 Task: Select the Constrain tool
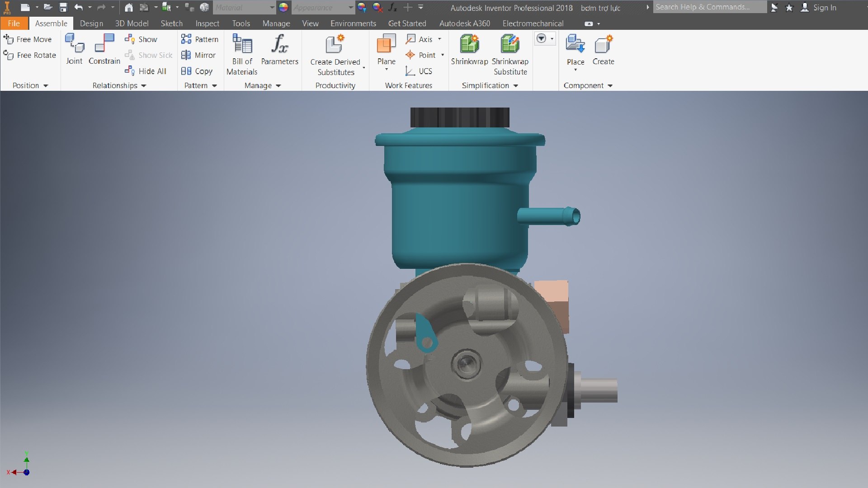pyautogui.click(x=104, y=49)
